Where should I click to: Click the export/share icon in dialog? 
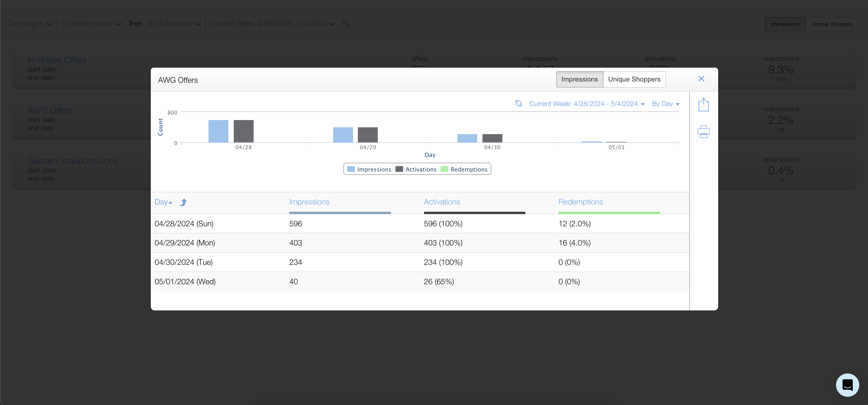[x=703, y=105]
